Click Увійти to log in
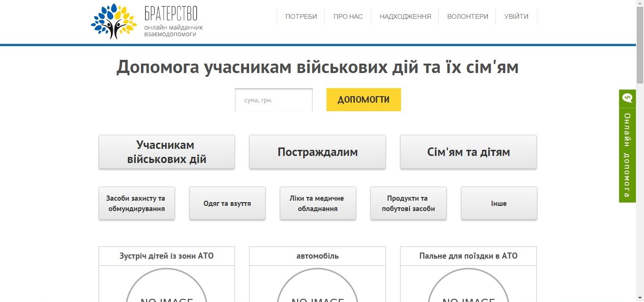This screenshot has width=644, height=302. point(516,16)
